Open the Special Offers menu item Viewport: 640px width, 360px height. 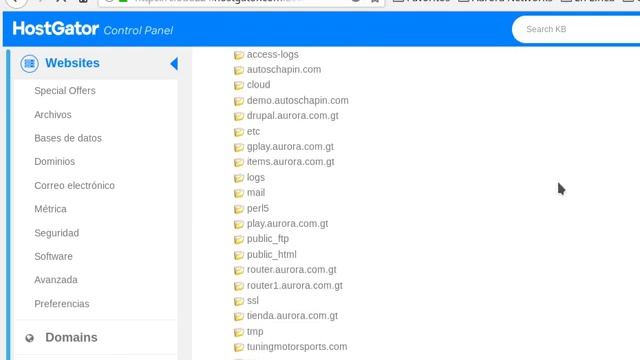coord(65,91)
